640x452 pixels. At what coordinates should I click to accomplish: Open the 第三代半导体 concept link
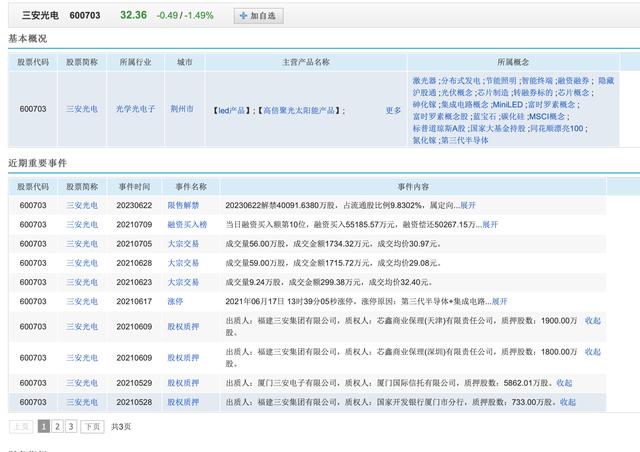[x=464, y=140]
